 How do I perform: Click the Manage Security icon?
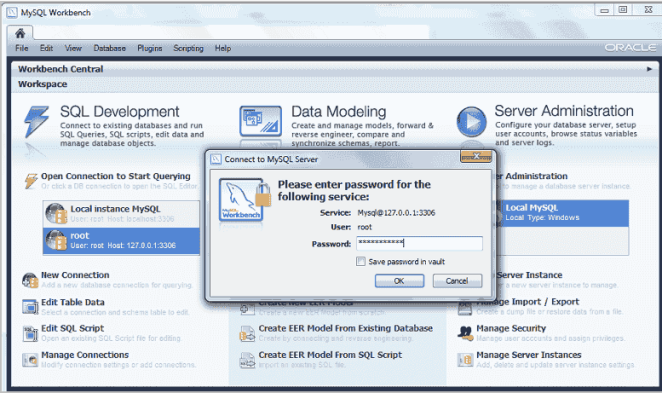click(465, 333)
